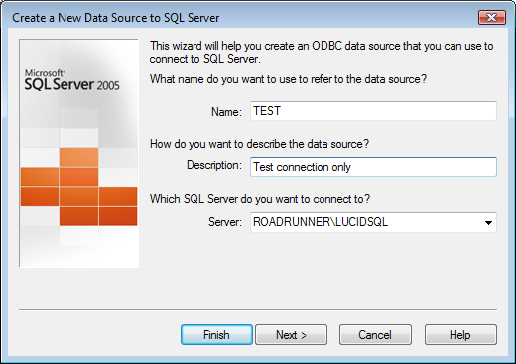Click the 2005 text in the banner logo
Screen dimensions: 516x364
point(108,85)
